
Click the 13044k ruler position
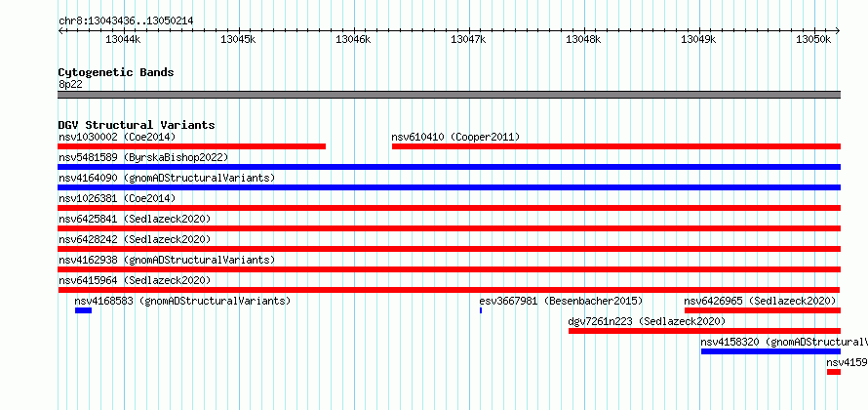tap(124, 39)
